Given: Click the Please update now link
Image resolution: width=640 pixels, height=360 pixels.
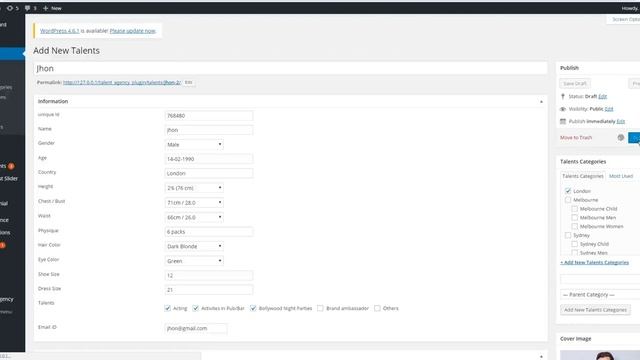Looking at the screenshot, I should pyautogui.click(x=133, y=31).
